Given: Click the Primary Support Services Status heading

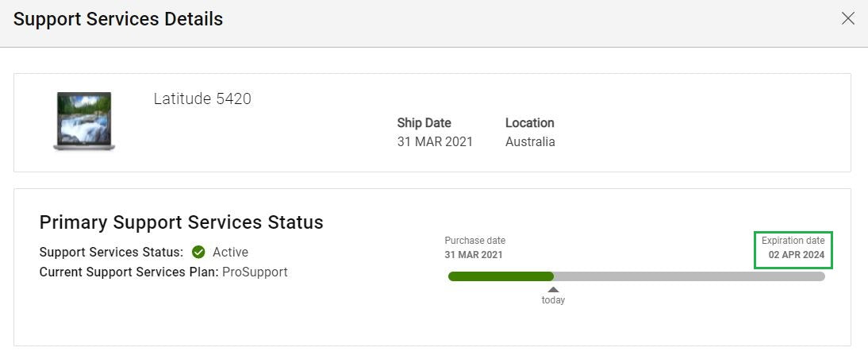Looking at the screenshot, I should [x=181, y=222].
